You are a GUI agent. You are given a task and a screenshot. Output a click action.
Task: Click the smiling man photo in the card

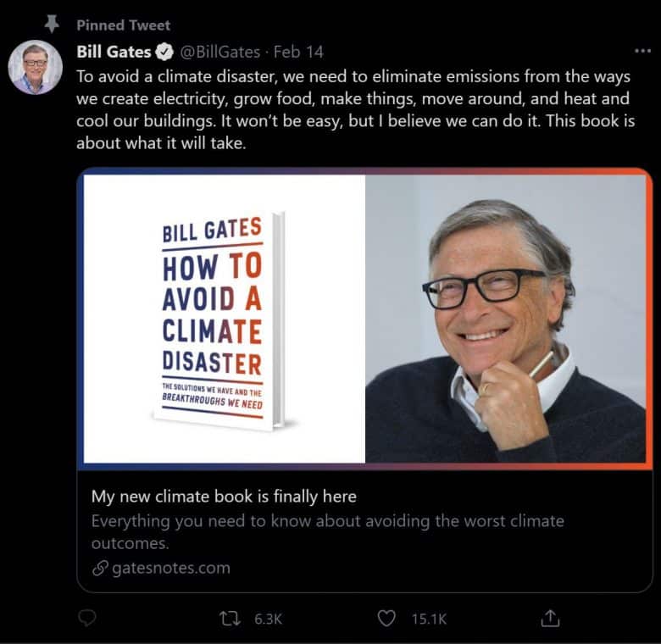(x=505, y=319)
